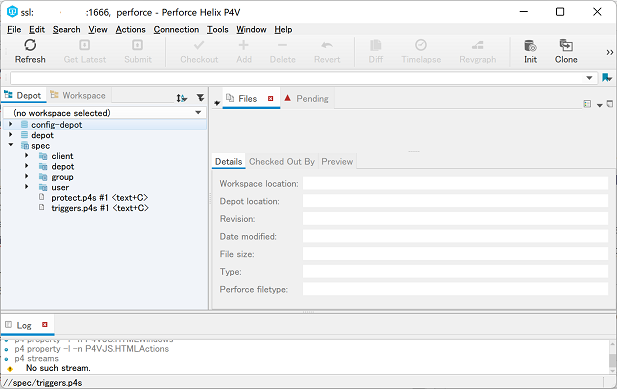Select the Checked Out By tab
The image size is (617, 389).
click(x=282, y=162)
